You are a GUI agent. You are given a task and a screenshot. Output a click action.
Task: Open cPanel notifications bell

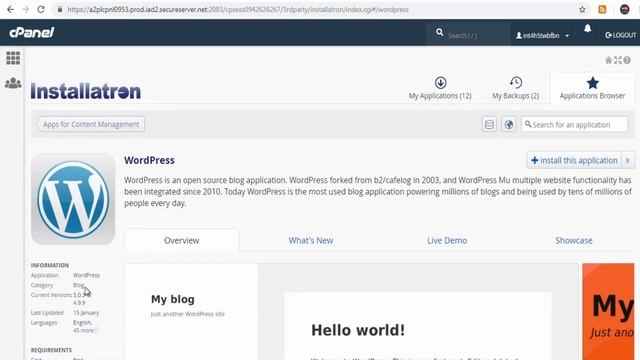(x=587, y=28)
